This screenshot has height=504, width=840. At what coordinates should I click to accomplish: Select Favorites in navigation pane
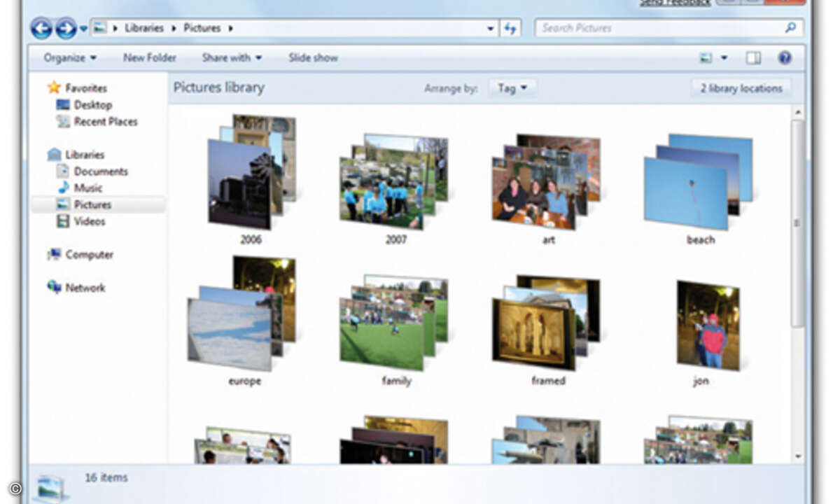click(x=85, y=88)
